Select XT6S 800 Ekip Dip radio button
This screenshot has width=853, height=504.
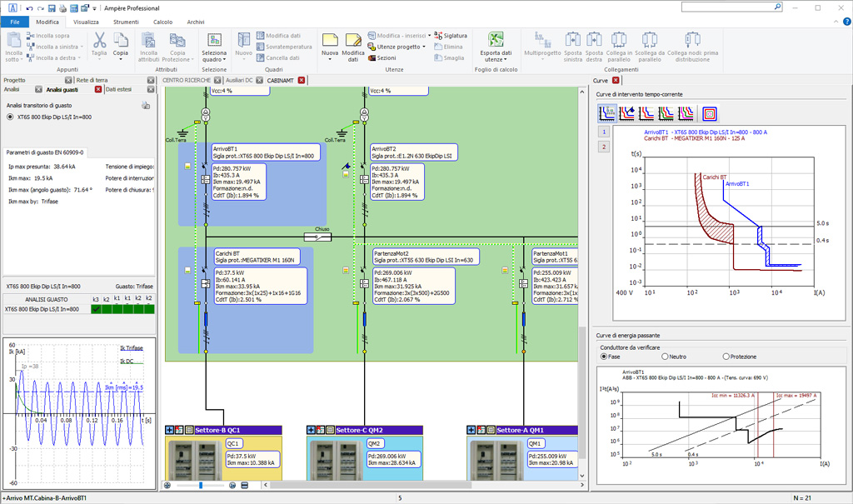[10, 117]
